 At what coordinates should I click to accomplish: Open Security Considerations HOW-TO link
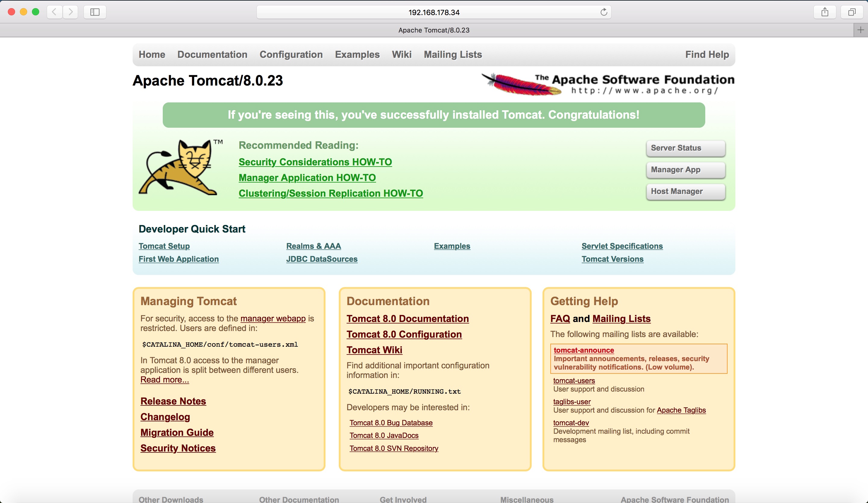pos(315,162)
